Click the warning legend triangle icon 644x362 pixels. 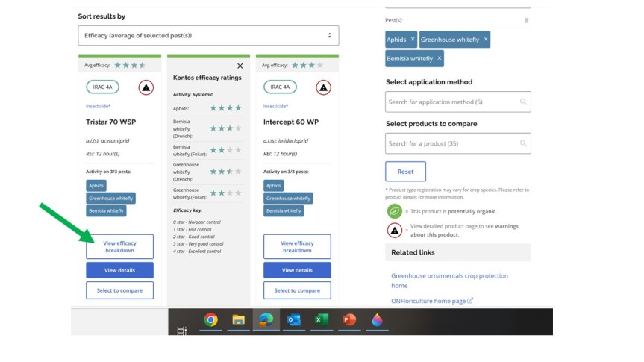click(394, 231)
